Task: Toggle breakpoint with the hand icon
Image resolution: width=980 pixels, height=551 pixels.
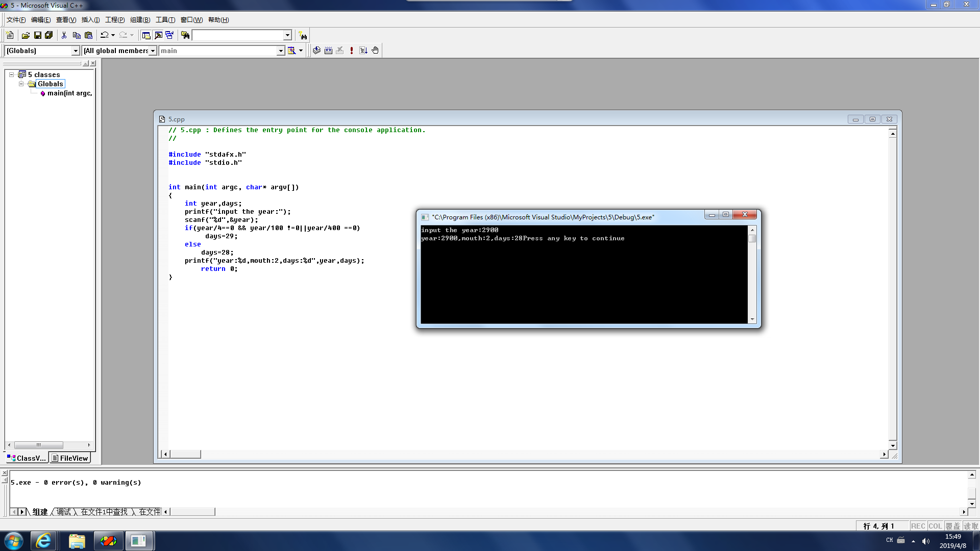Action: coord(375,51)
